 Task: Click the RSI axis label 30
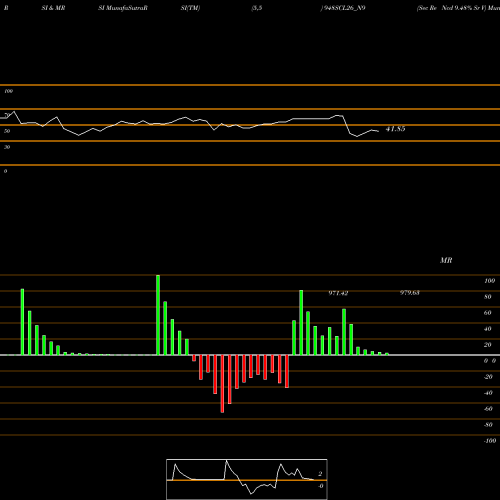[x=7, y=147]
